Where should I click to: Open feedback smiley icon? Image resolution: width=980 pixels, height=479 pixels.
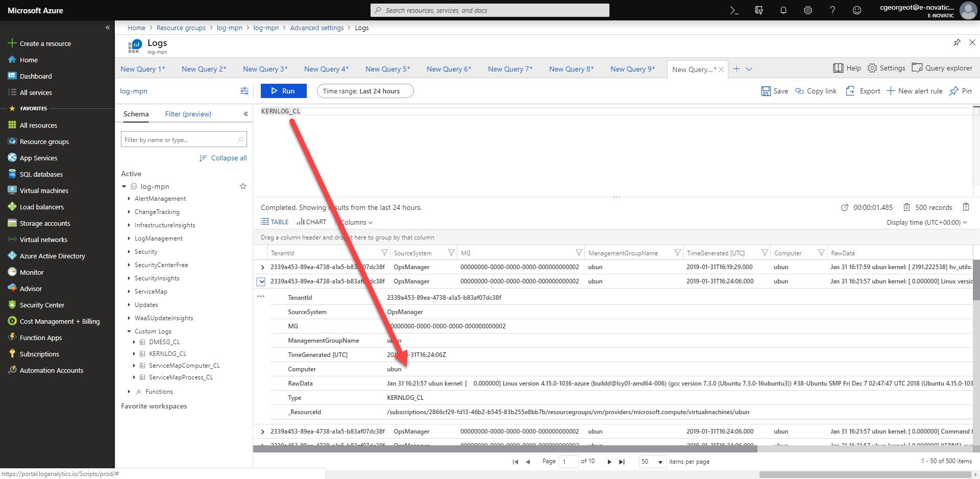pyautogui.click(x=857, y=10)
